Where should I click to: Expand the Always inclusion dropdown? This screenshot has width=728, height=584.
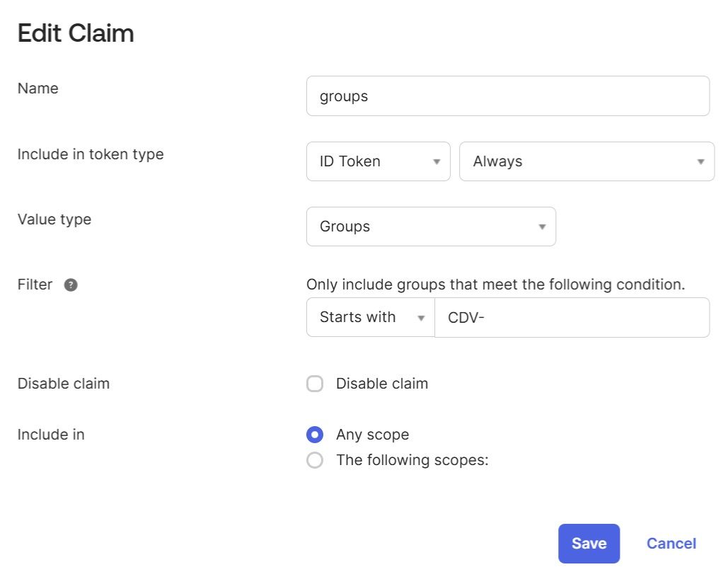coord(586,161)
